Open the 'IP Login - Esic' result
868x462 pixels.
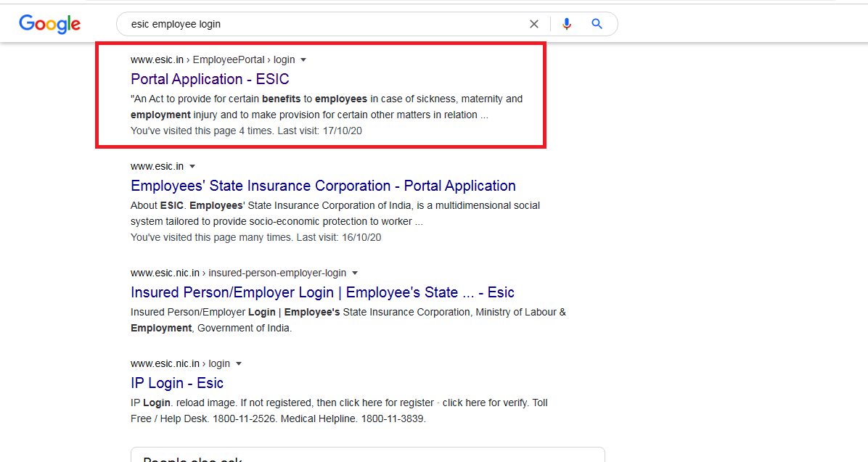[x=177, y=383]
